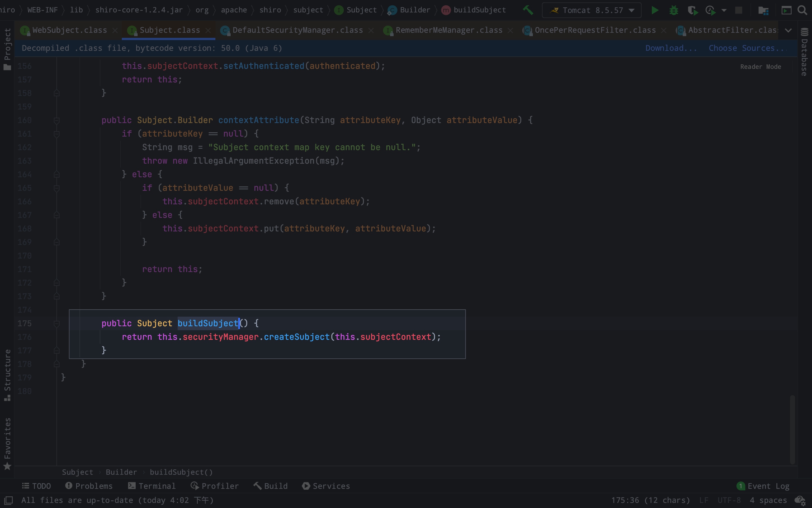Click WEB-INF in the navigation bar
Image resolution: width=812 pixels, height=508 pixels.
(x=43, y=10)
